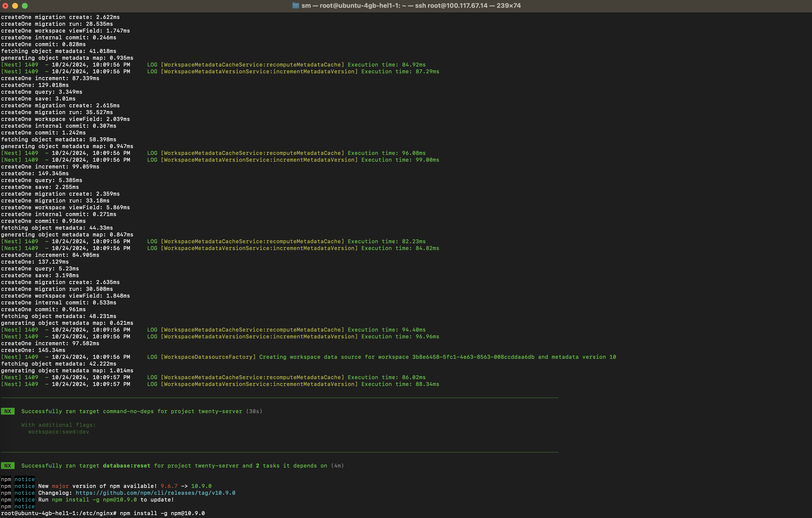The image size is (812, 518).
Task: Click 'generating object metadata map: 0.621ms' line
Action: tap(67, 323)
